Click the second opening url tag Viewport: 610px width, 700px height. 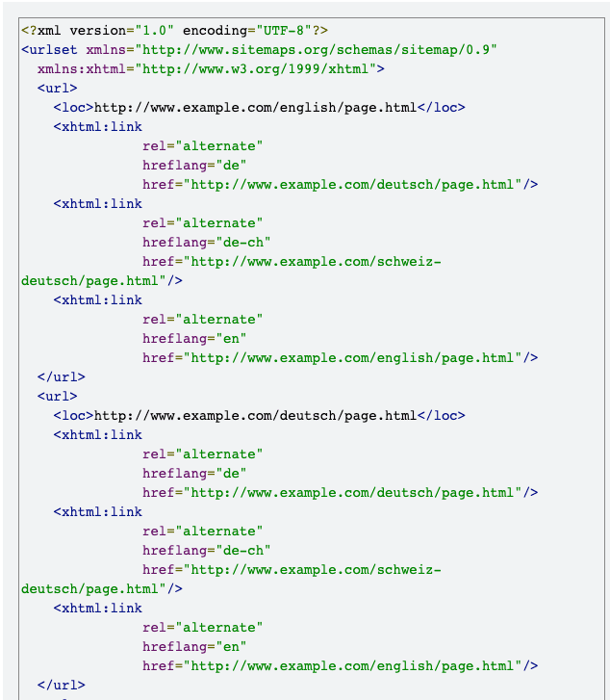tap(57, 397)
